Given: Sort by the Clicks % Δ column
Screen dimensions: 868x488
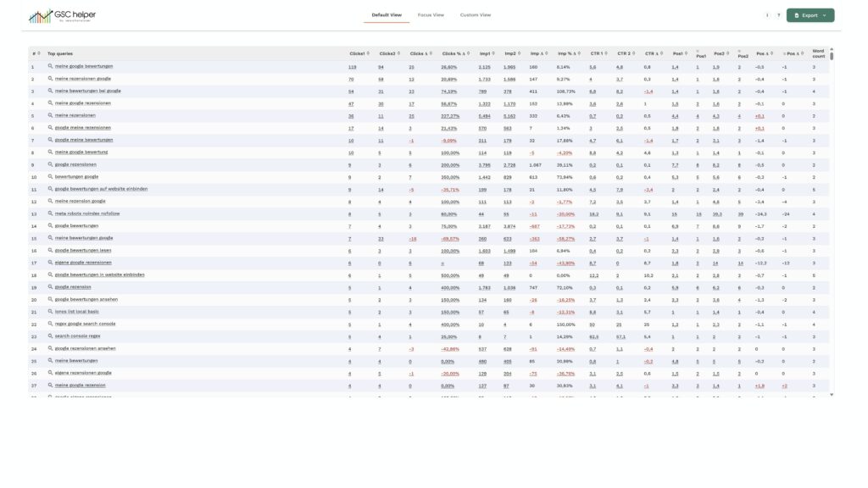Looking at the screenshot, I should 464,53.
